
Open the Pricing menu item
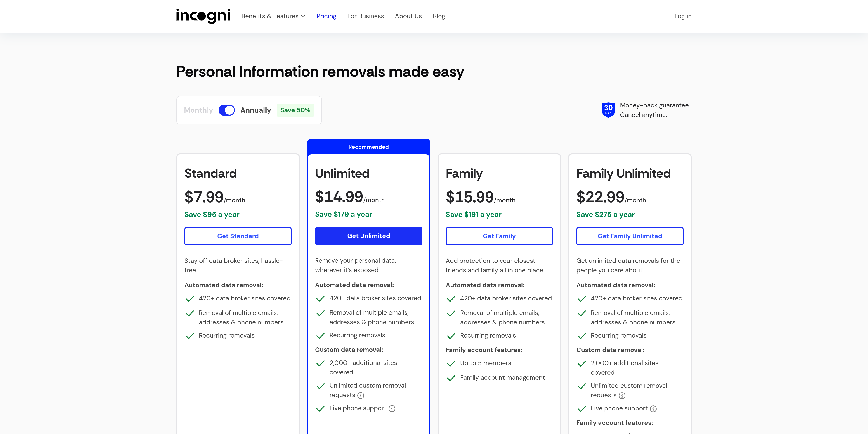click(326, 16)
